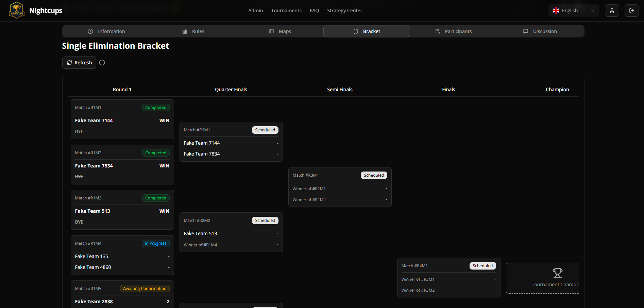Open the user profile icon
Image resolution: width=644 pixels, height=308 pixels.
click(x=612, y=11)
